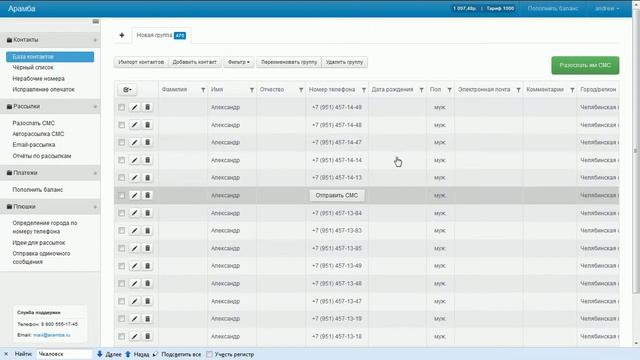Edit contact with phone +7 (951) 457-14-47
The image size is (640, 360).
[134, 142]
